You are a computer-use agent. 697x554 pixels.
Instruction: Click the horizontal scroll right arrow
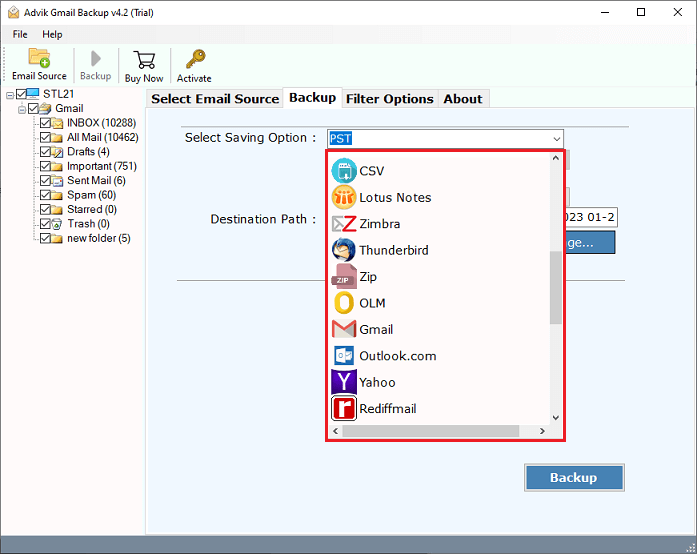[542, 431]
